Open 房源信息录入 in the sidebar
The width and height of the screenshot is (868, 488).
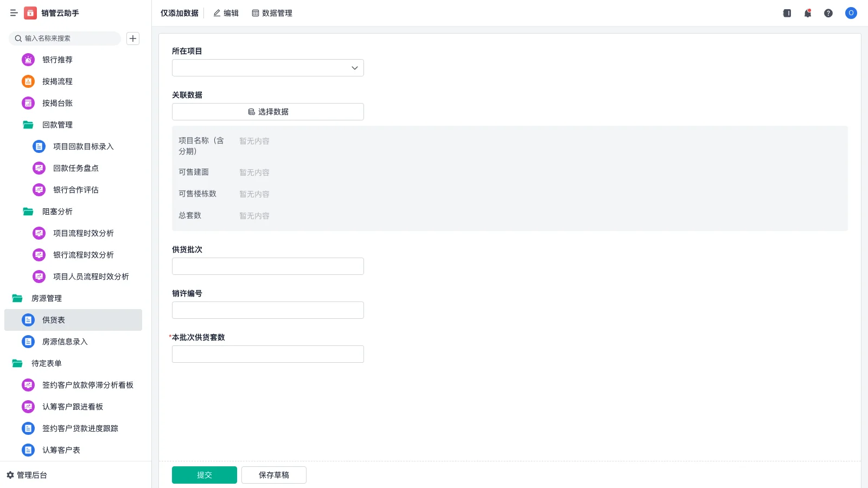[65, 342]
